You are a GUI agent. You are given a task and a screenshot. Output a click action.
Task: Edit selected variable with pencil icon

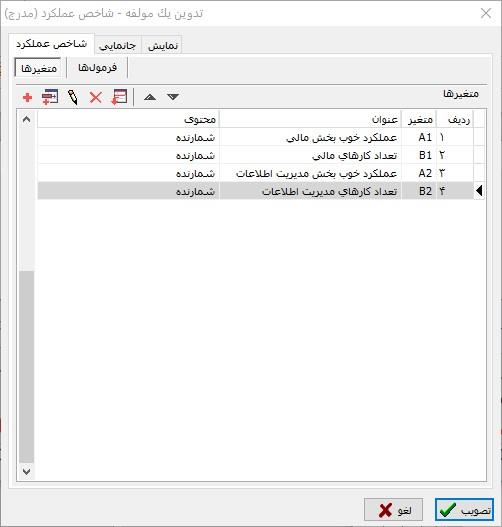point(73,97)
